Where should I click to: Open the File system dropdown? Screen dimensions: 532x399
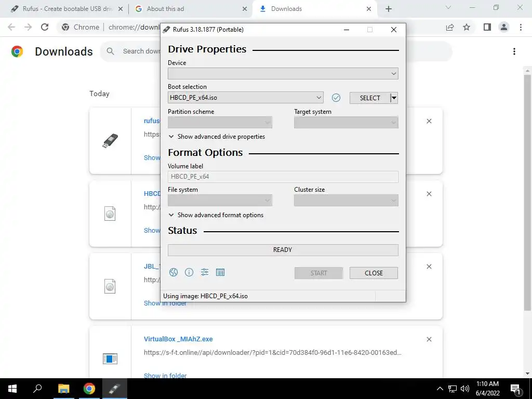(x=220, y=201)
